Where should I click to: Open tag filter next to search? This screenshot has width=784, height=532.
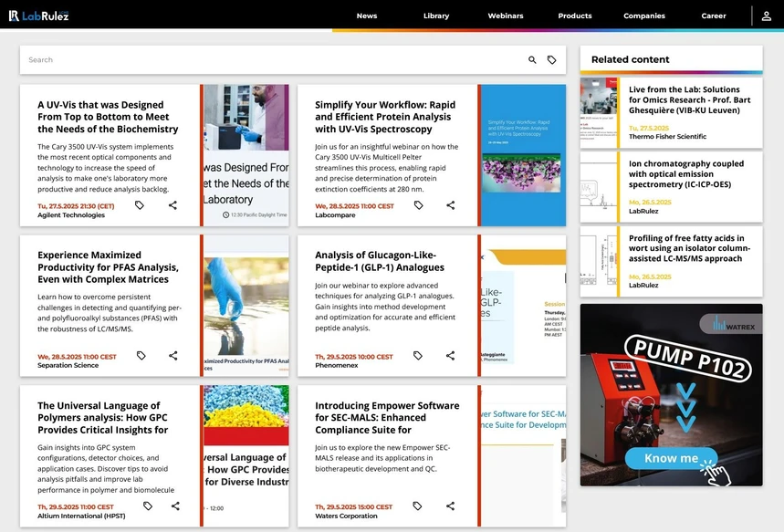[x=552, y=60]
